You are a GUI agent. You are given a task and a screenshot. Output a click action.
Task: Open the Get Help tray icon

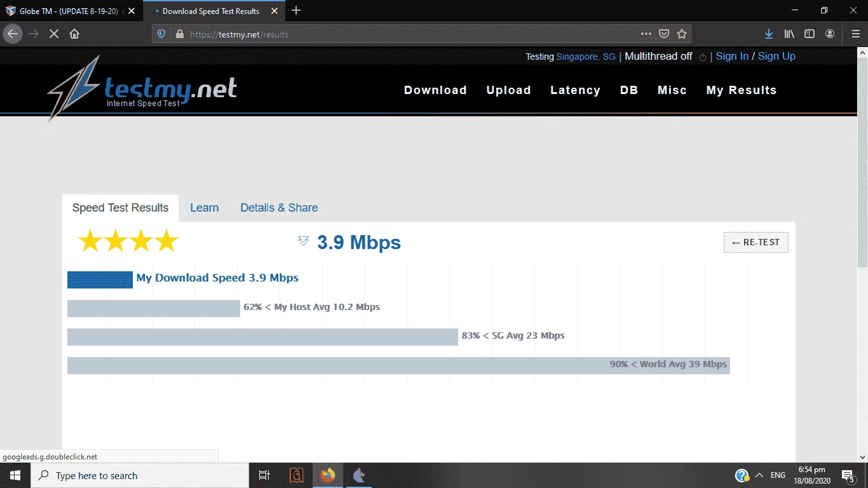(742, 475)
